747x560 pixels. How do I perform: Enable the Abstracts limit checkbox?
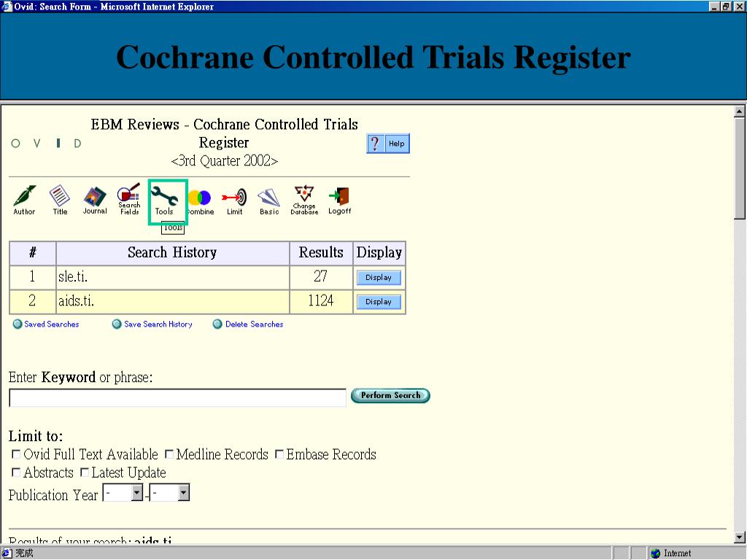[x=16, y=472]
